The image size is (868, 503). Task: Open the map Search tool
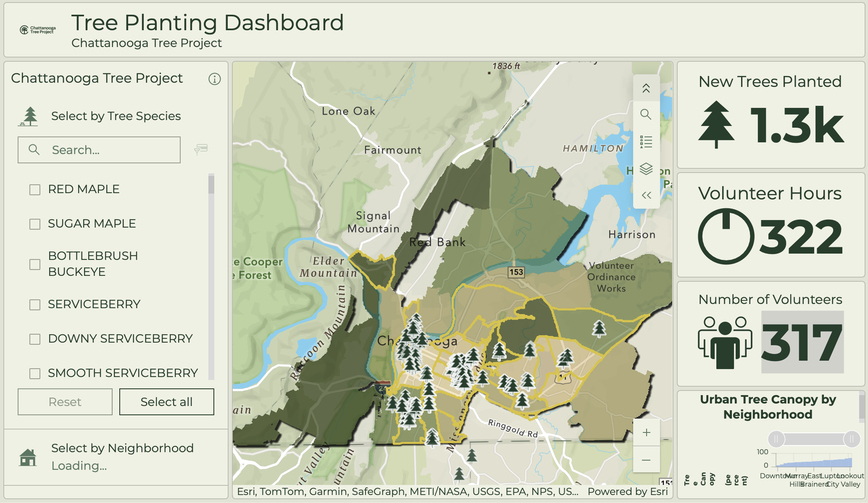click(646, 114)
